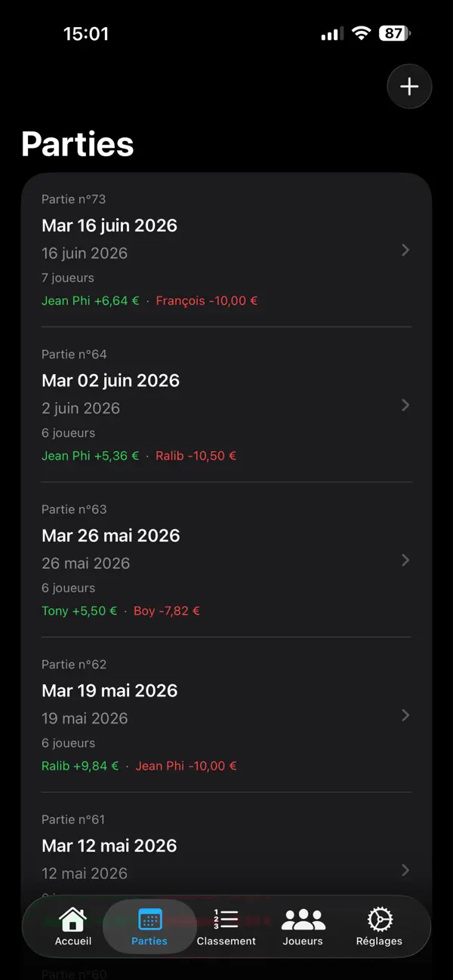Select the Parties calendar icon

[x=149, y=919]
